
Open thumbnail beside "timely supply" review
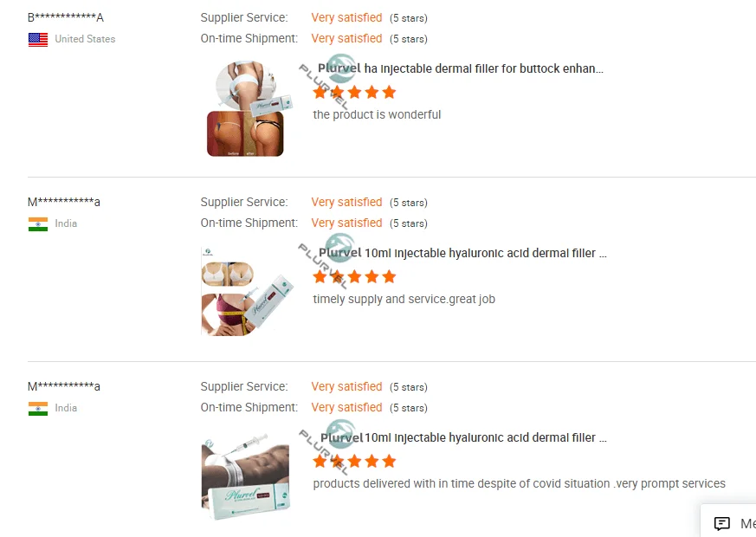pyautogui.click(x=246, y=292)
